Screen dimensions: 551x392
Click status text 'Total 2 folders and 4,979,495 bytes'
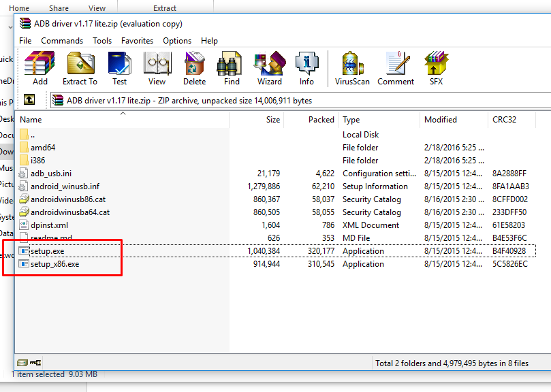tap(436, 363)
